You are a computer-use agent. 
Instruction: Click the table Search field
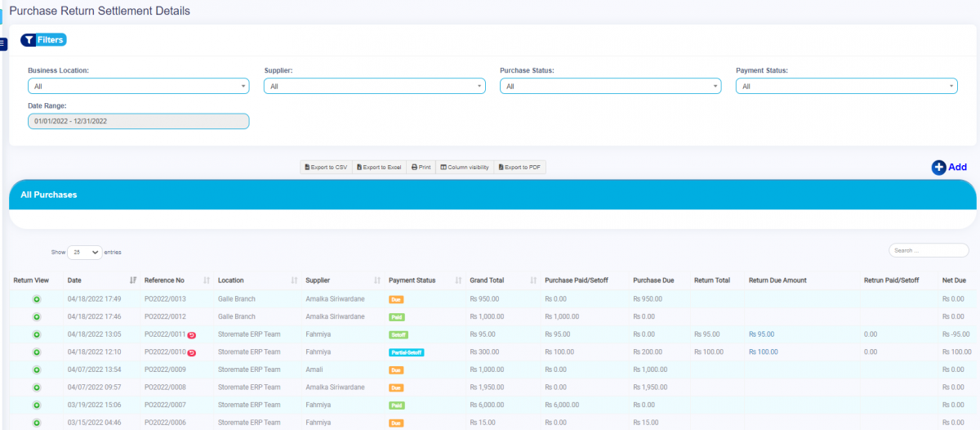pos(929,250)
